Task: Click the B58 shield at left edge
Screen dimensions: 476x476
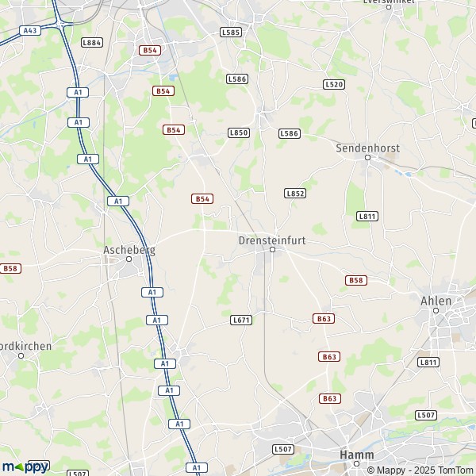Action: click(10, 268)
